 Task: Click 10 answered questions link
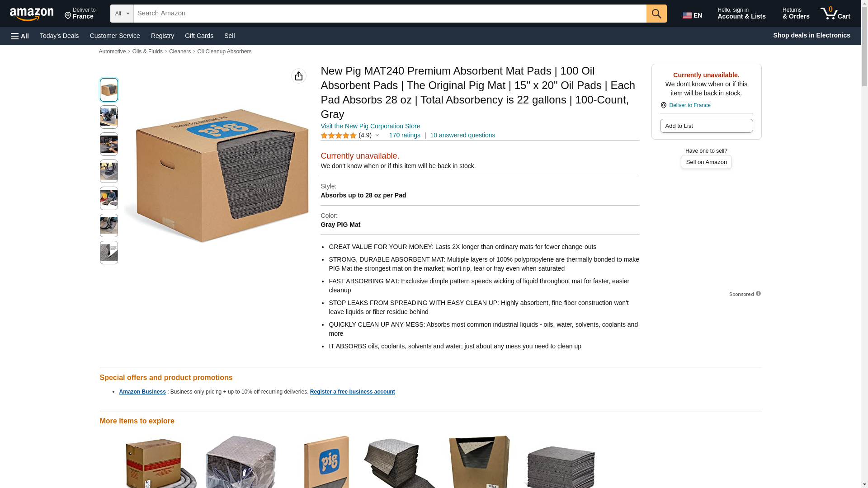tap(462, 135)
